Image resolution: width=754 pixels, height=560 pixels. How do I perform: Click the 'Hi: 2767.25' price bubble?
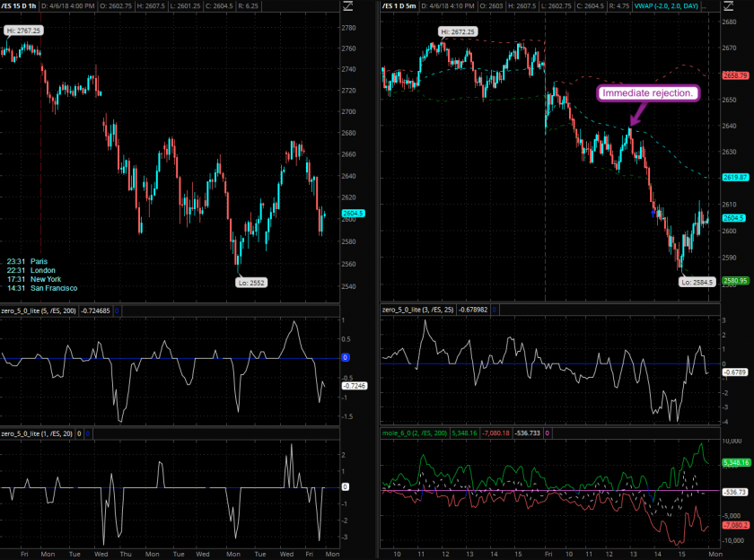[x=22, y=30]
